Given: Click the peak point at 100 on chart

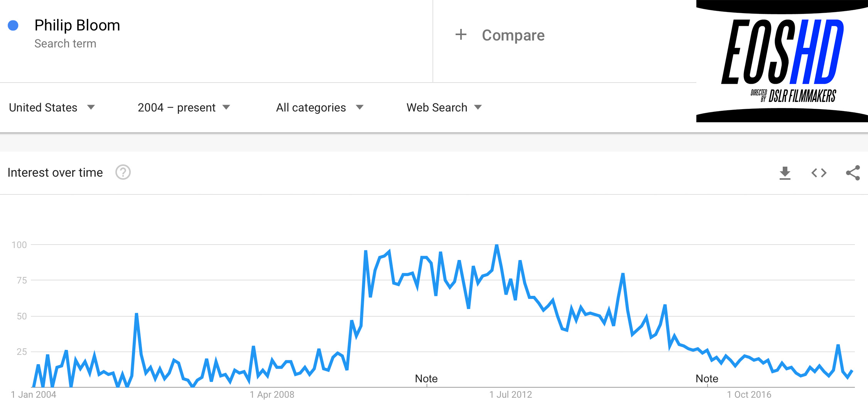Looking at the screenshot, I should click(497, 245).
